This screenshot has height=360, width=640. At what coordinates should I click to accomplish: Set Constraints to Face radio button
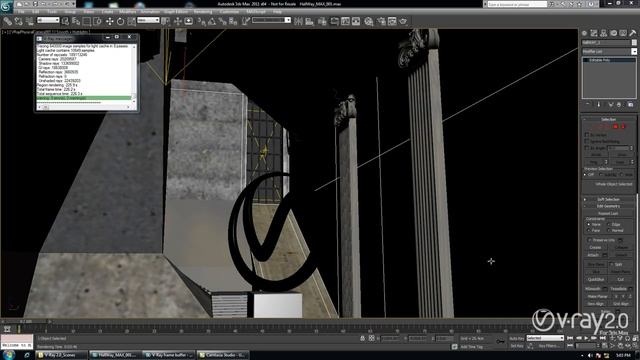589,231
